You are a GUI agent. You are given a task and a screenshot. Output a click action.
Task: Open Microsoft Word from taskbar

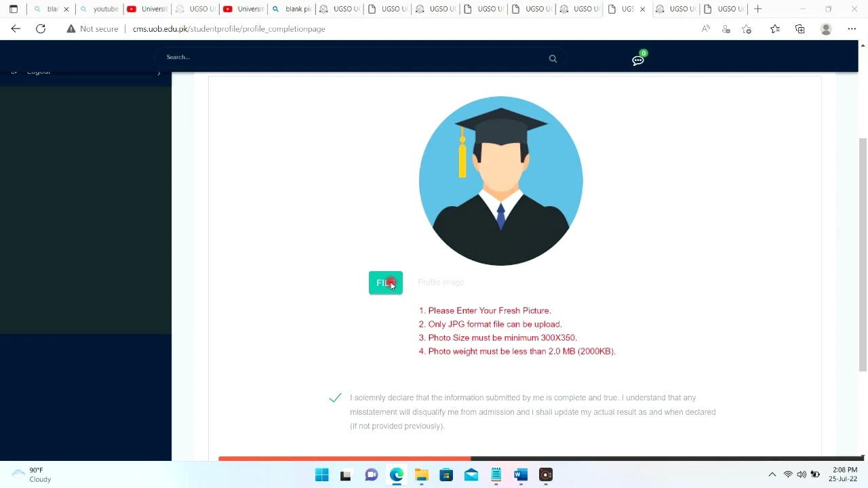[x=521, y=475]
